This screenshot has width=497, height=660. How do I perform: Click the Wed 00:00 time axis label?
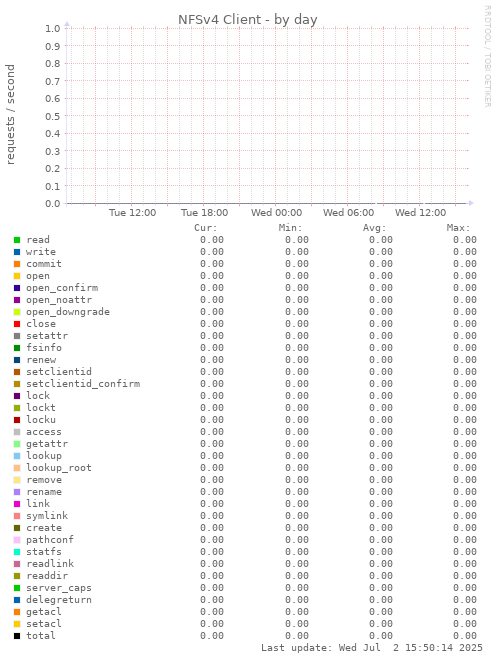pos(276,213)
